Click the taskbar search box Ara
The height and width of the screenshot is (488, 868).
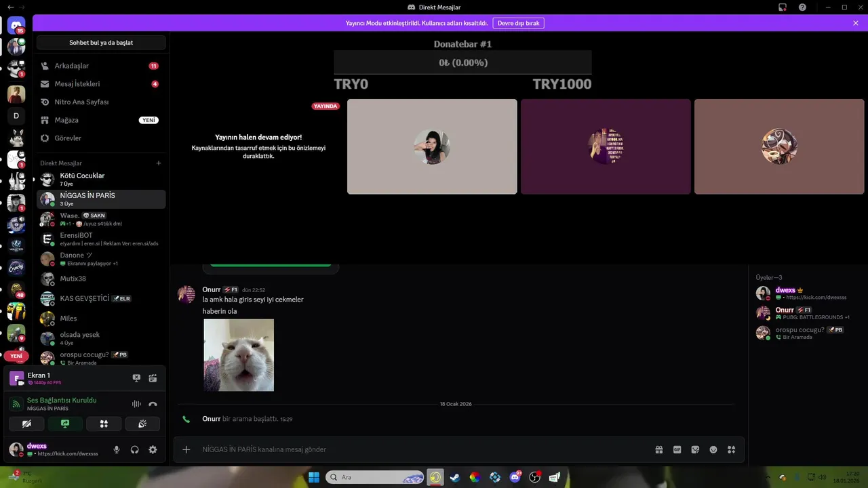pyautogui.click(x=376, y=477)
